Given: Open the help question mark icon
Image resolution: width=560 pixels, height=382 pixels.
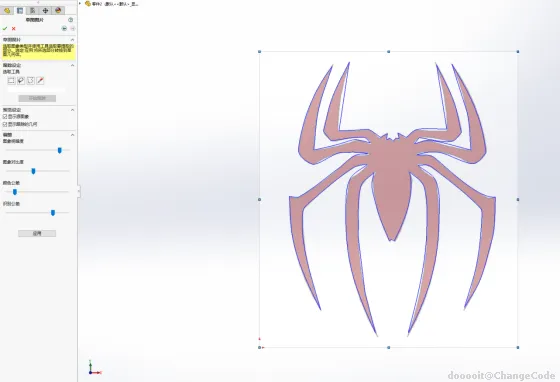Looking at the screenshot, I should coord(70,20).
